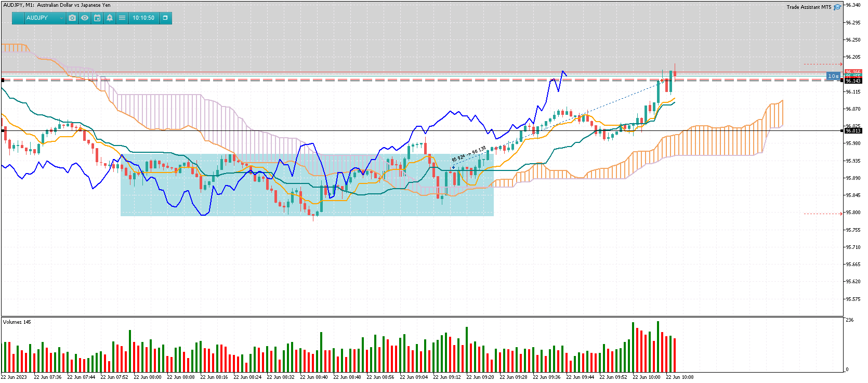Click the Volumes 145 indicator label
Image resolution: width=868 pixels, height=383 pixels.
pyautogui.click(x=17, y=322)
